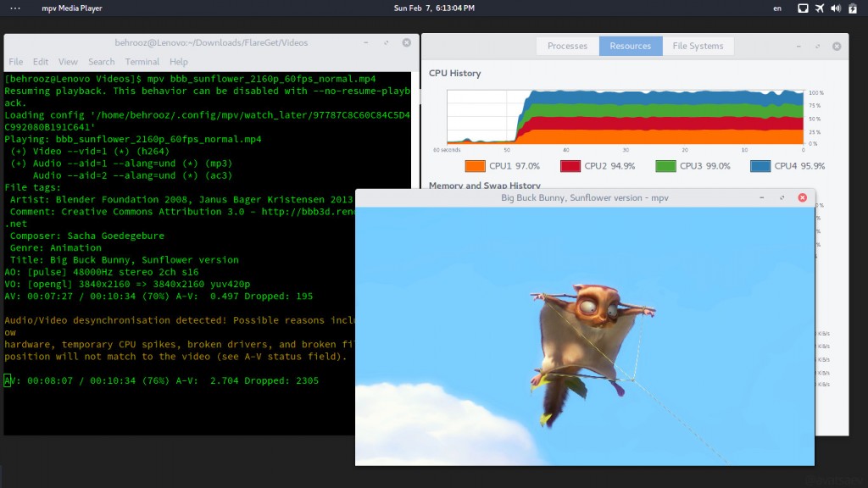
Task: Switch to Resources tab in System Monitor
Action: (x=631, y=46)
